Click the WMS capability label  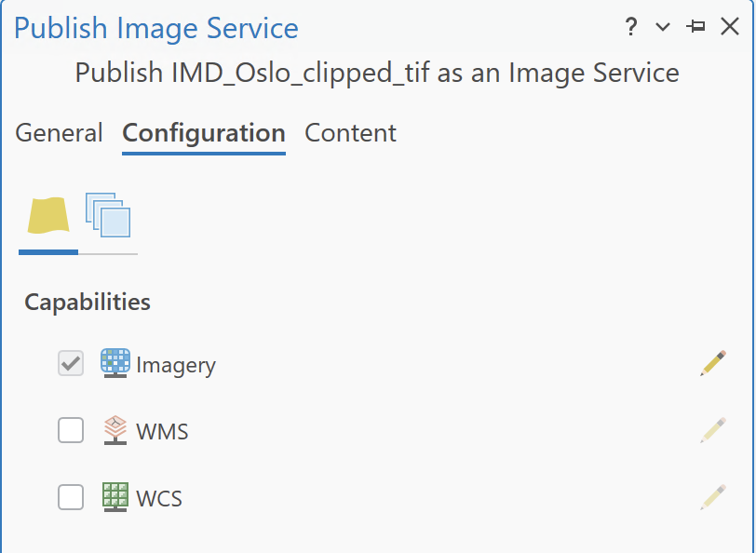coord(162,431)
